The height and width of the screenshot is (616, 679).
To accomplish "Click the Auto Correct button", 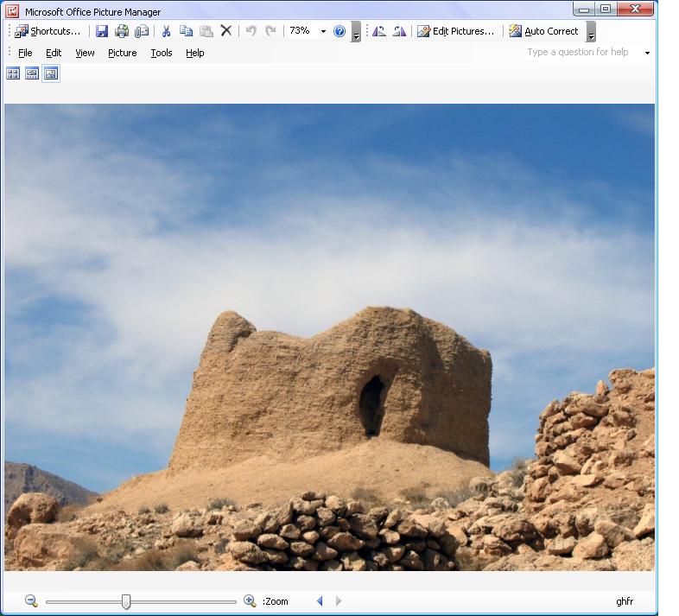I will point(544,31).
